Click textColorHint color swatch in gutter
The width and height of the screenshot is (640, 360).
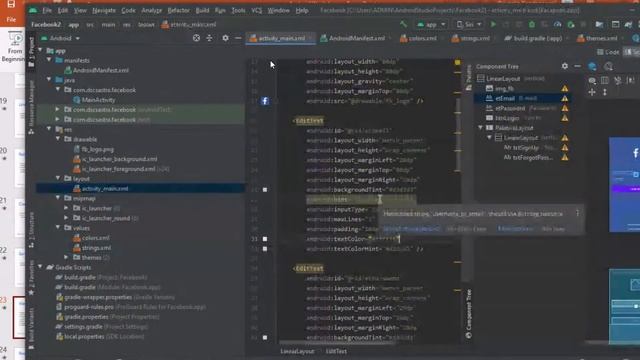265,249
